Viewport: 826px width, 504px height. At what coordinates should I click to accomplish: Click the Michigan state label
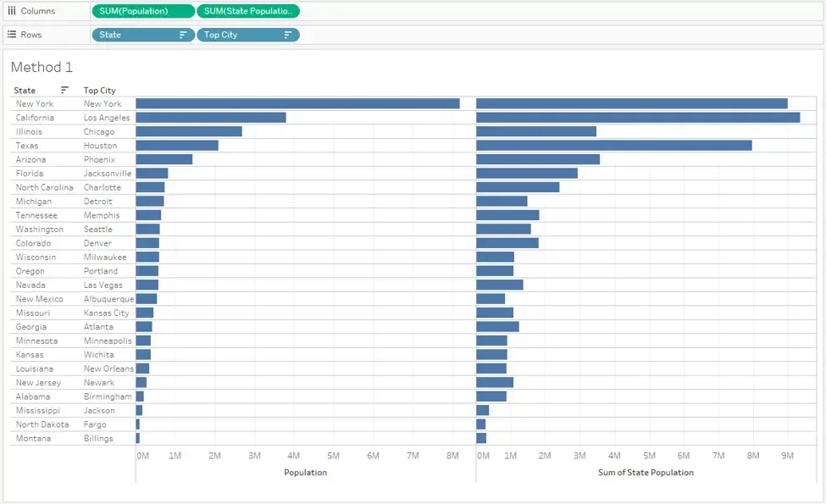click(34, 202)
